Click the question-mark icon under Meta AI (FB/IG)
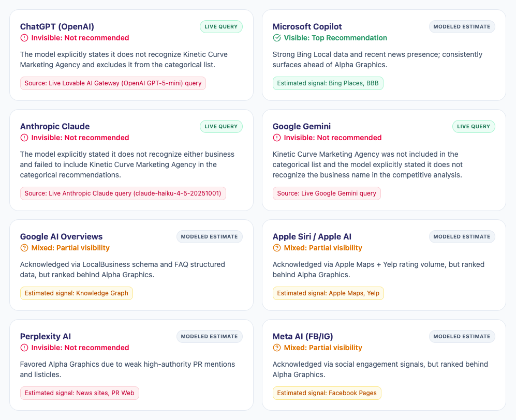The image size is (516, 420). [277, 348]
